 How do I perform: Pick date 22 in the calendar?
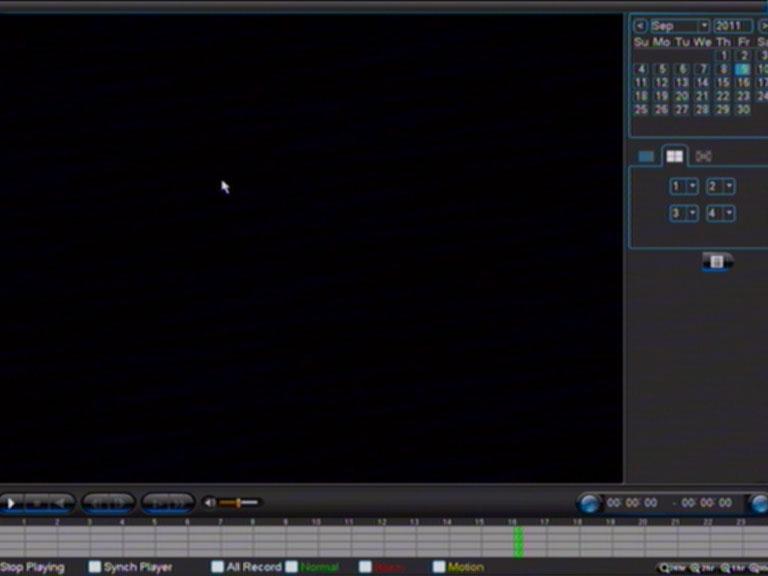(723, 97)
